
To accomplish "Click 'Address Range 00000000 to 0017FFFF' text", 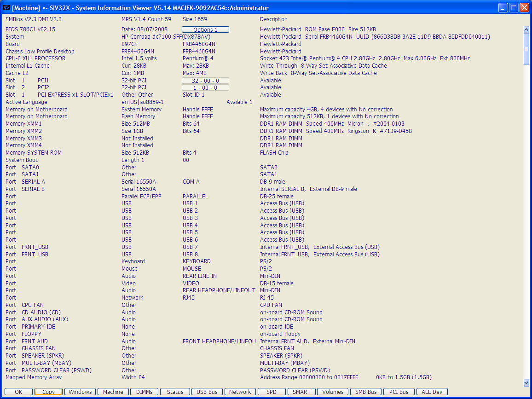I will tap(309, 377).
